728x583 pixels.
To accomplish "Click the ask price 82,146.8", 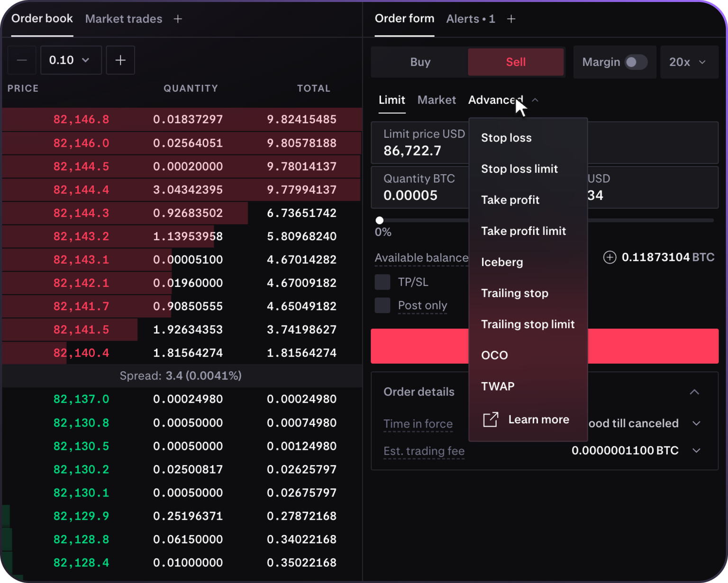I will 81,119.
